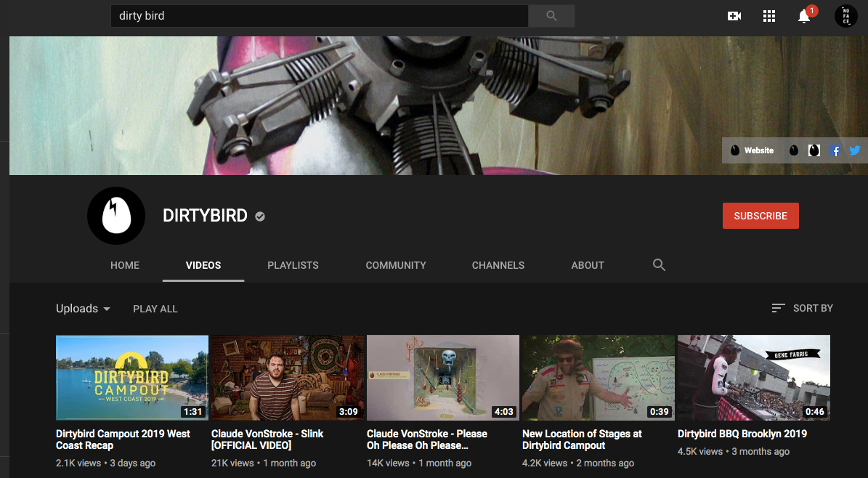The image size is (868, 478).
Task: Open the account avatar menu
Action: click(846, 16)
